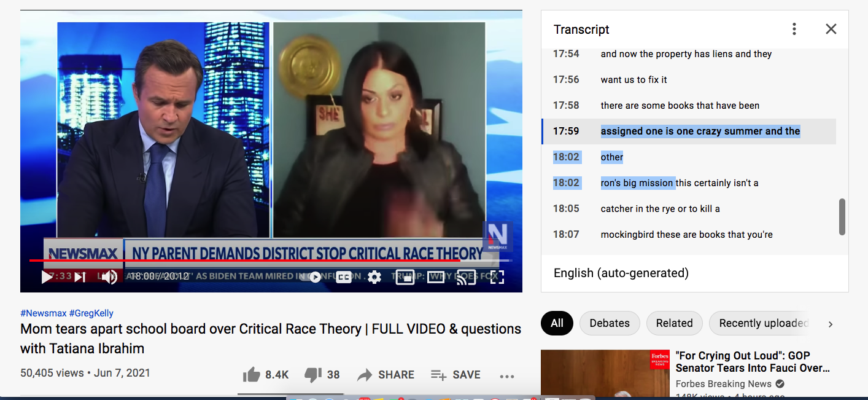Click the video title text

(271, 339)
